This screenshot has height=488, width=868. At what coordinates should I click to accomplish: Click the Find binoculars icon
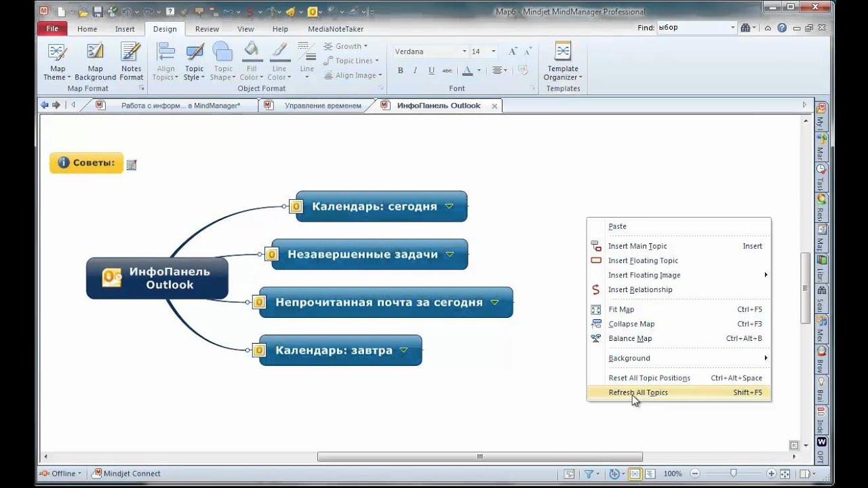[746, 28]
